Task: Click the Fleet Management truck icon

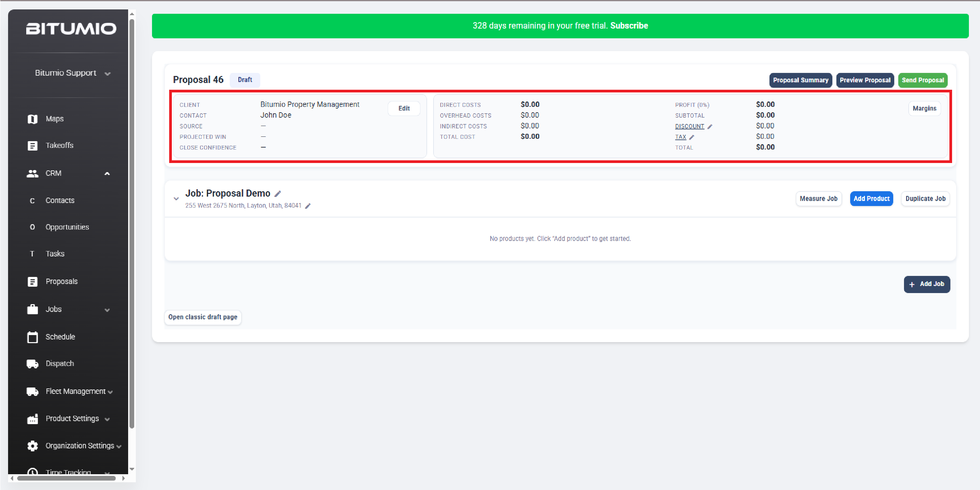Action: [x=32, y=392]
